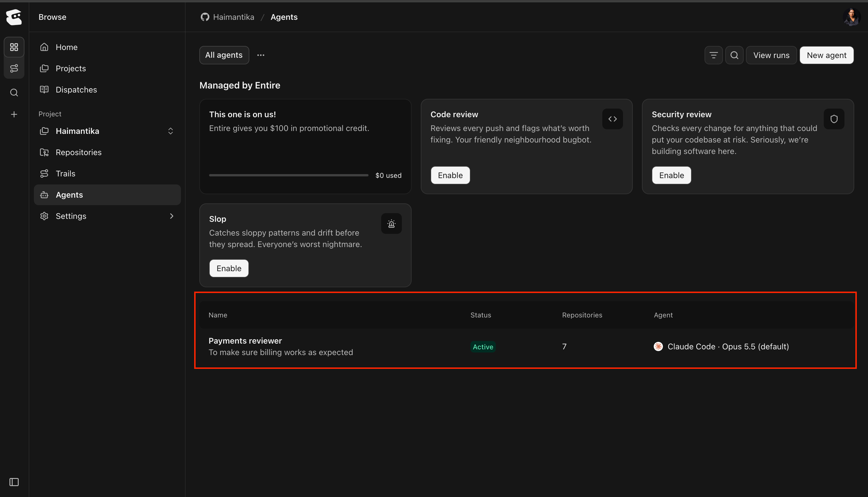Click the search icon in left rail
This screenshot has width=868, height=497.
(x=14, y=93)
